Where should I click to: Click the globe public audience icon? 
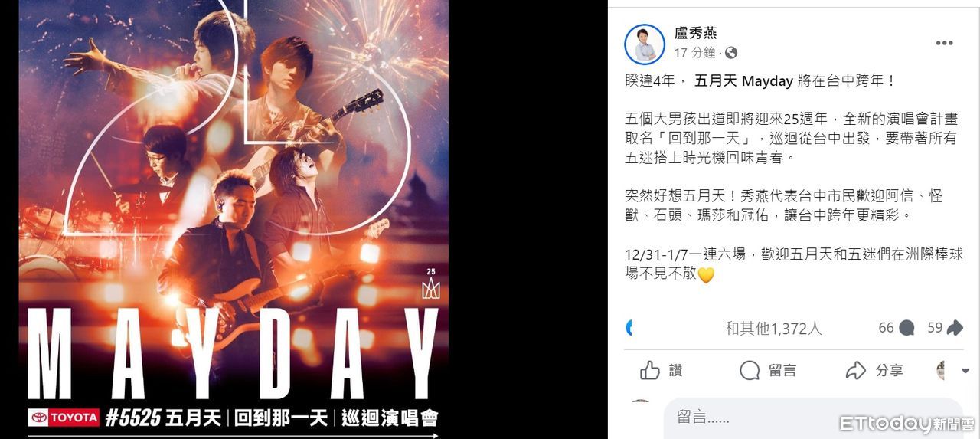(731, 53)
